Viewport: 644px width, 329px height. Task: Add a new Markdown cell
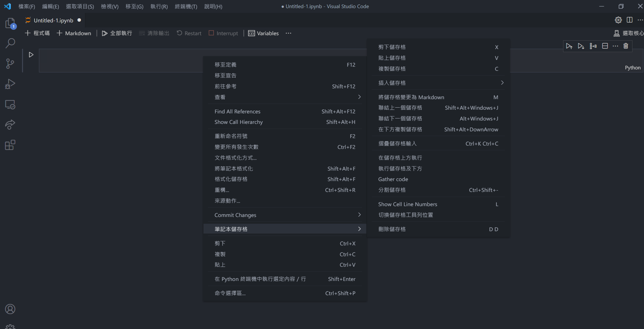74,33
